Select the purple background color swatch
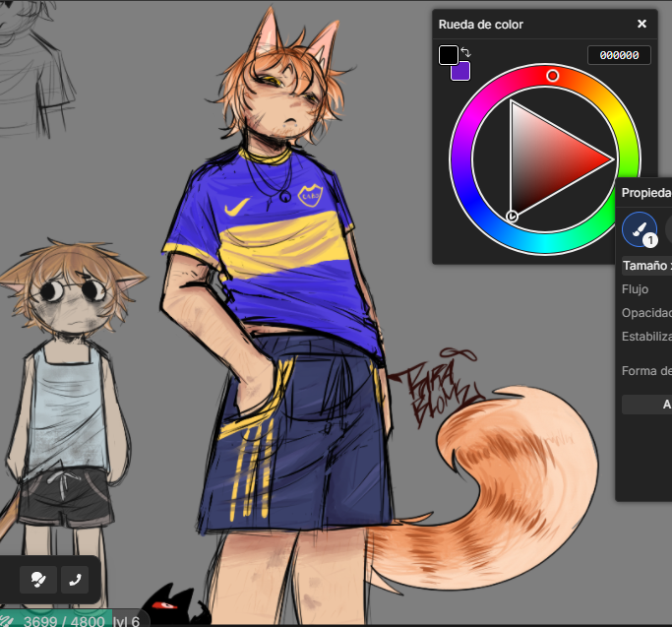 [x=462, y=72]
